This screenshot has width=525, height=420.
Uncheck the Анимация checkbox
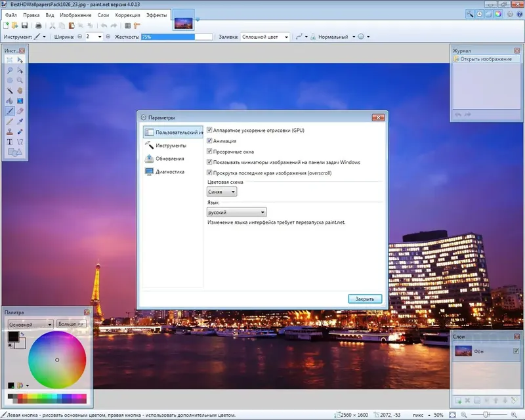tap(209, 140)
